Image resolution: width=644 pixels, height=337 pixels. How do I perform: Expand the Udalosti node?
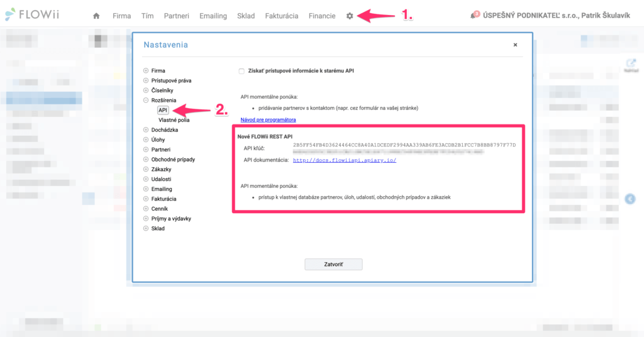click(x=146, y=179)
